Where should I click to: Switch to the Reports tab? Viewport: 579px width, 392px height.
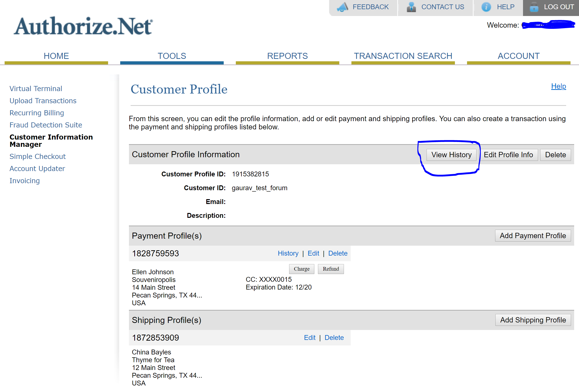287,56
